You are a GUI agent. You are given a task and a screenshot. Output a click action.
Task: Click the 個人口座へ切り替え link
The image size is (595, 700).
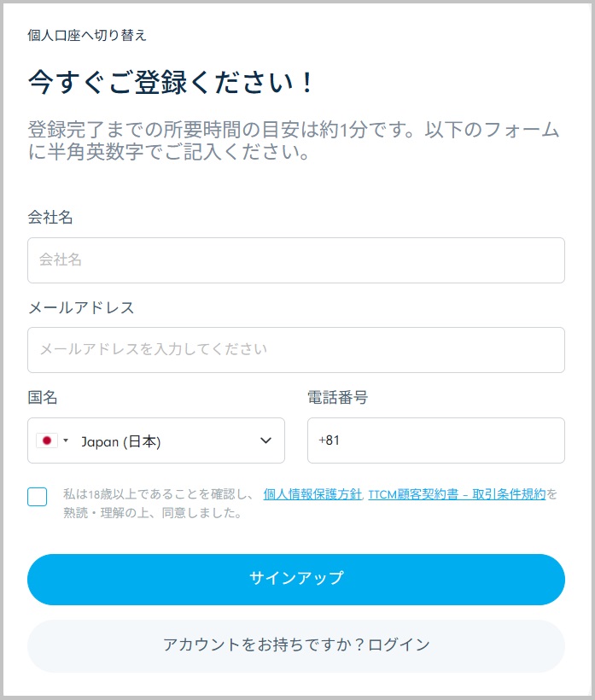87,35
